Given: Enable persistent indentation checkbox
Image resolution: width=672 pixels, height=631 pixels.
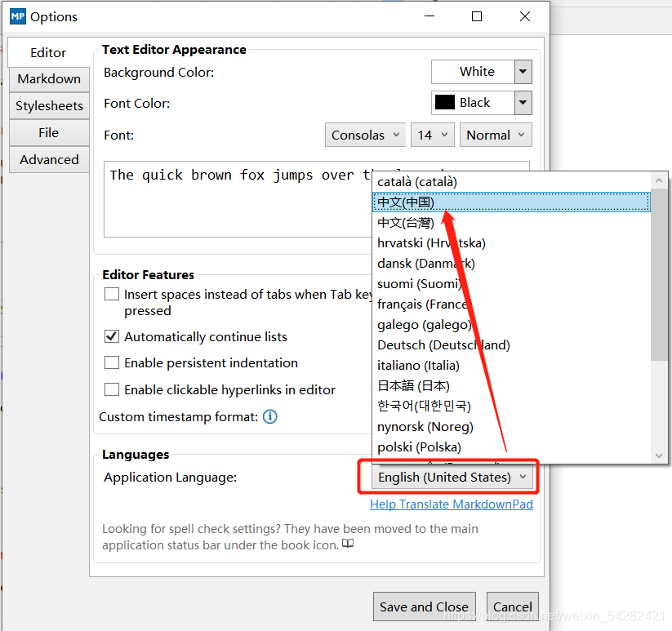Looking at the screenshot, I should pyautogui.click(x=112, y=362).
